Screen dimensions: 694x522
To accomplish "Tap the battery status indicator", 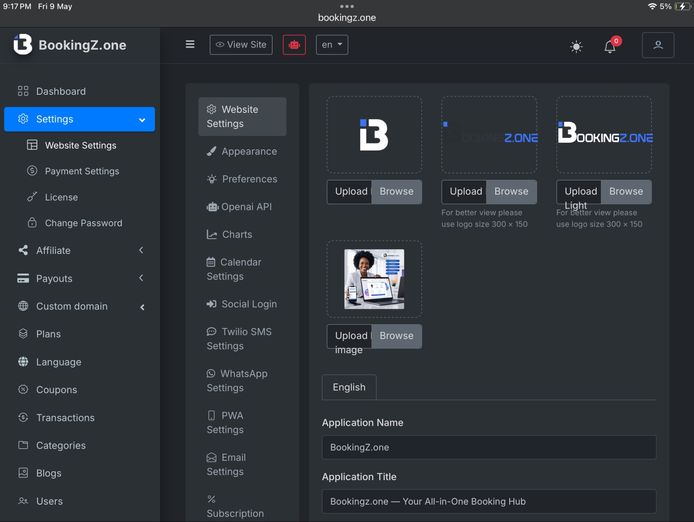I will [x=682, y=6].
